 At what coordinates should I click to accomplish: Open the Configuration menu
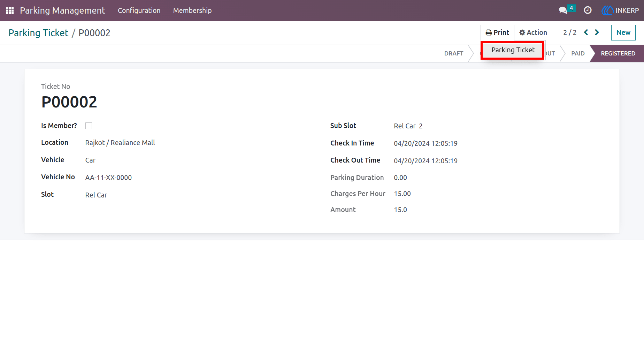(139, 10)
